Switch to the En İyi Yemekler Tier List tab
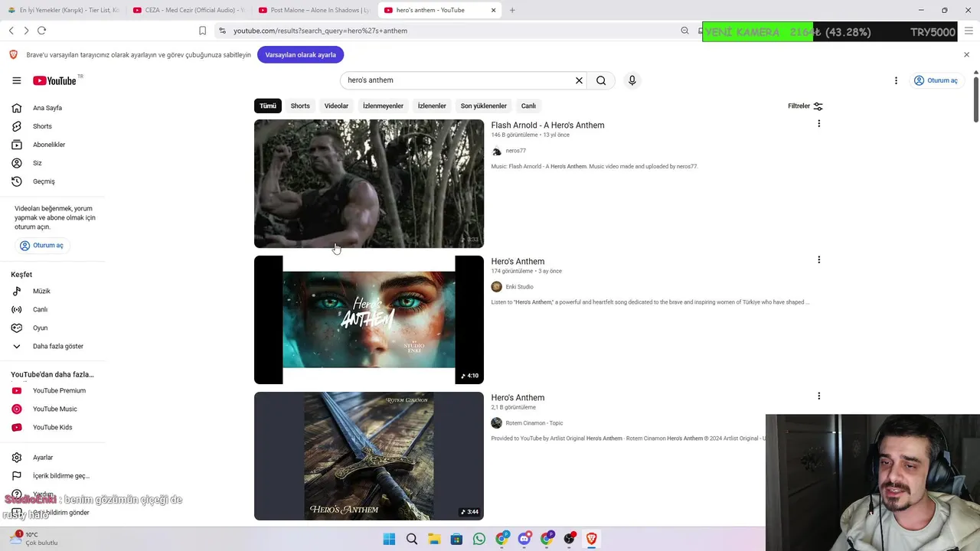The width and height of the screenshot is (980, 551). coord(63,10)
